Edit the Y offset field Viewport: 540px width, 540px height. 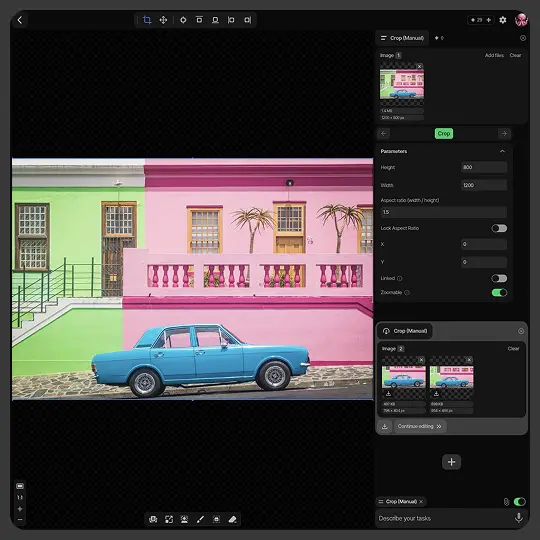484,262
